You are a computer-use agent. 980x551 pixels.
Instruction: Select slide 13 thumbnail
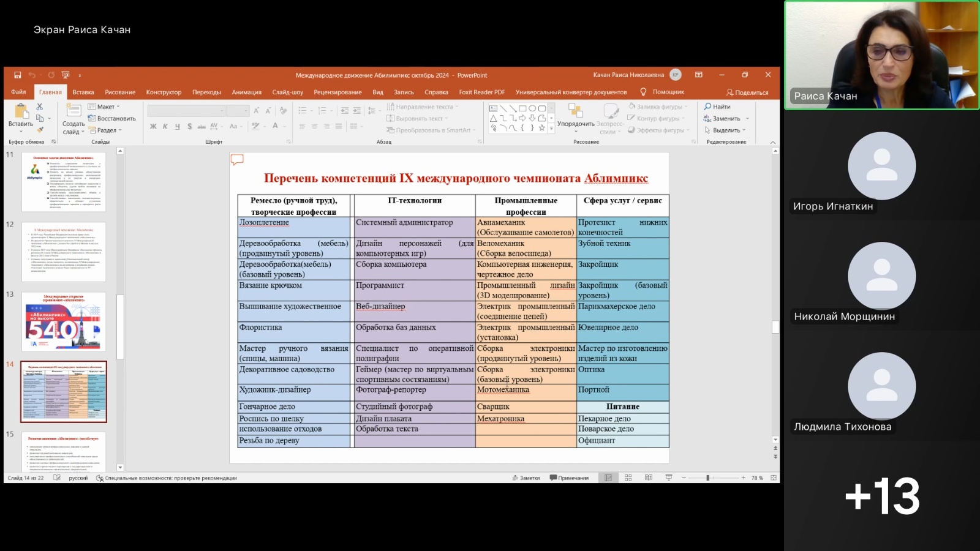click(64, 322)
